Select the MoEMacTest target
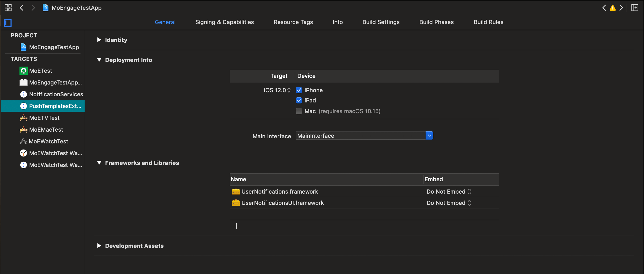The width and height of the screenshot is (644, 274). [42, 130]
